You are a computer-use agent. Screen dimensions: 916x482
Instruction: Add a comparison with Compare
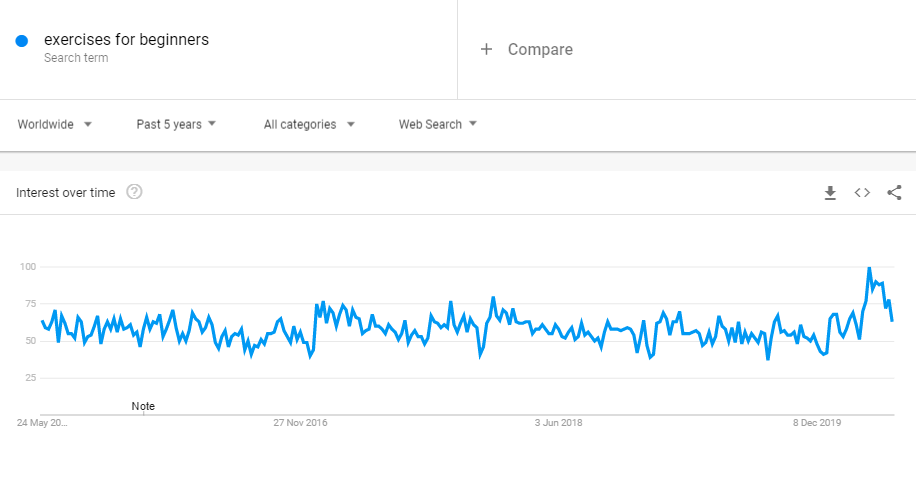pyautogui.click(x=527, y=49)
